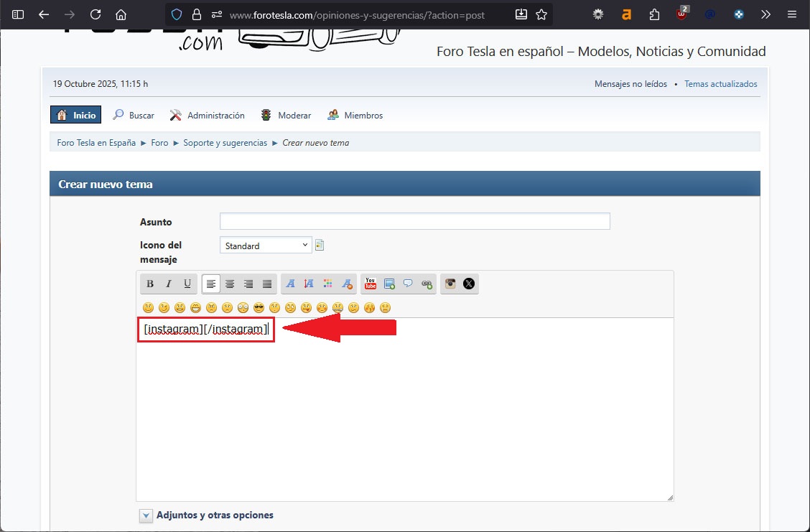Screen dimensions: 810x532
Task: Open the font color palette
Action: point(328,284)
